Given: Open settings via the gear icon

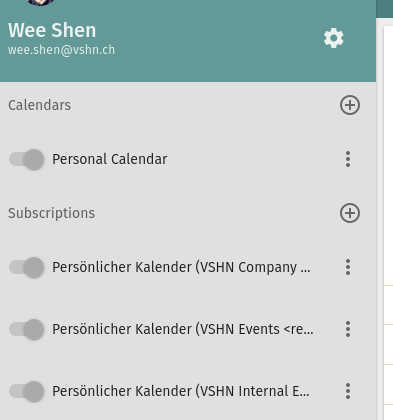Looking at the screenshot, I should (334, 38).
